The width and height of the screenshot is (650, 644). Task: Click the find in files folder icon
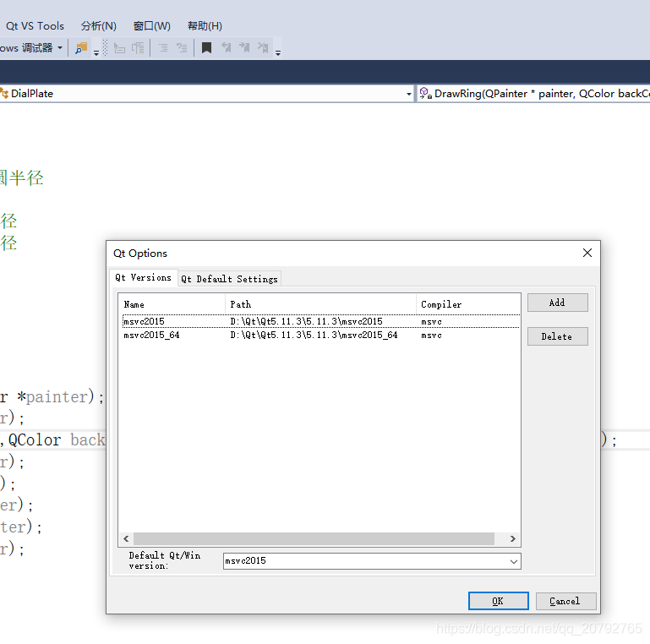(x=81, y=48)
